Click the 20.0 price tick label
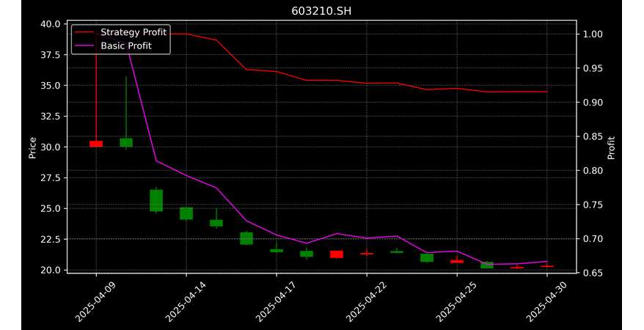 click(51, 270)
